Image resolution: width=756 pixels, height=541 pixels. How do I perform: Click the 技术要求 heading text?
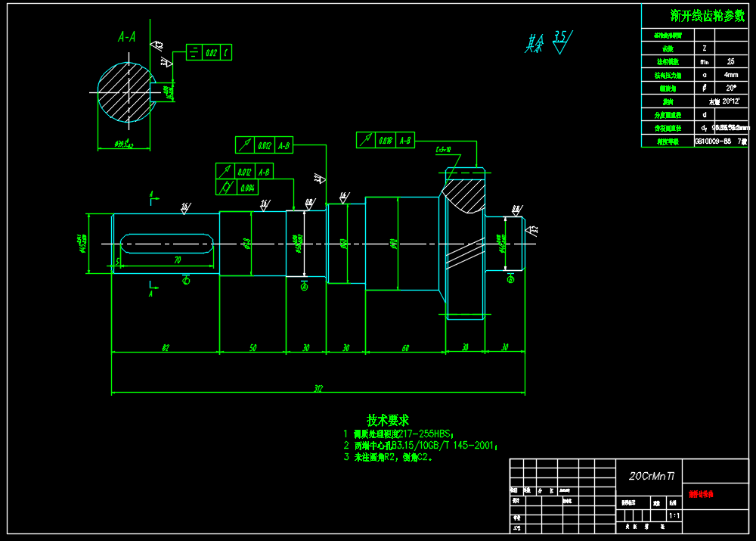point(388,420)
